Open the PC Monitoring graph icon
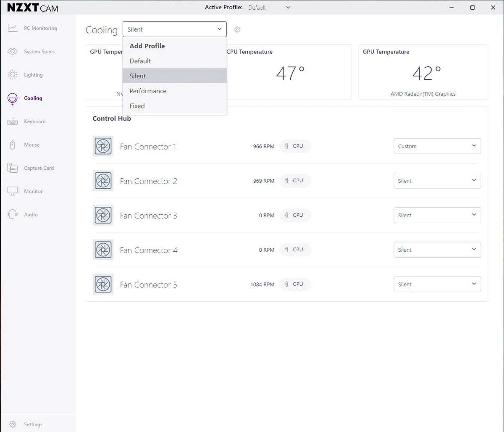The width and height of the screenshot is (504, 432). point(13,28)
